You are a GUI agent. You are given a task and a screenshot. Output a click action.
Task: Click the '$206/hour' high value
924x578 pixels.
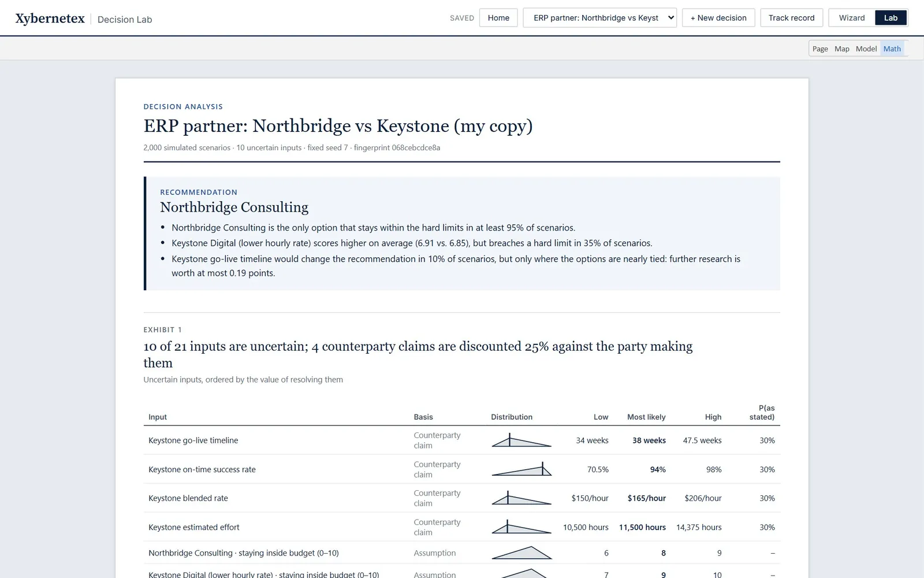point(703,498)
